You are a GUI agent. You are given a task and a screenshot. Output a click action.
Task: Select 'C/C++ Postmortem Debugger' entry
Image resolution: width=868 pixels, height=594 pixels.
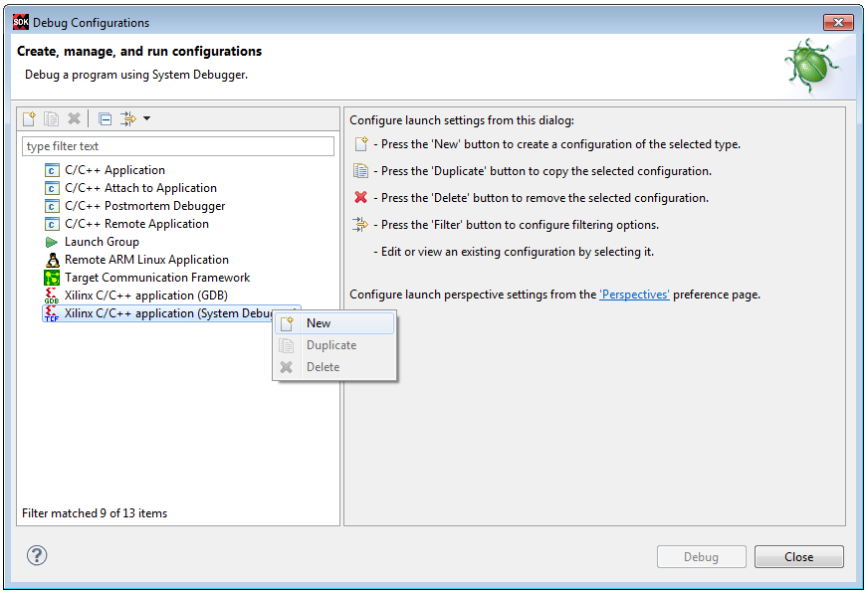pos(144,206)
